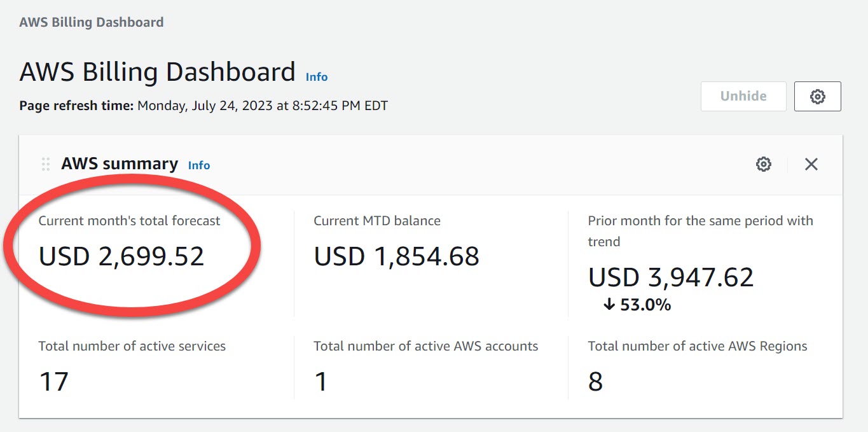
Task: Click the AWS Billing Dashboard breadcrumb
Action: click(92, 22)
